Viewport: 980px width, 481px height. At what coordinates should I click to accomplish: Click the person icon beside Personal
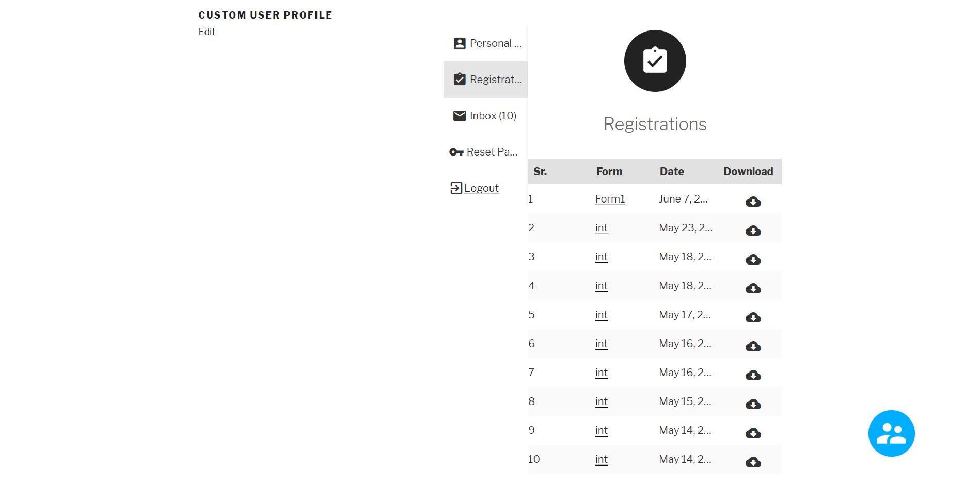tap(459, 43)
